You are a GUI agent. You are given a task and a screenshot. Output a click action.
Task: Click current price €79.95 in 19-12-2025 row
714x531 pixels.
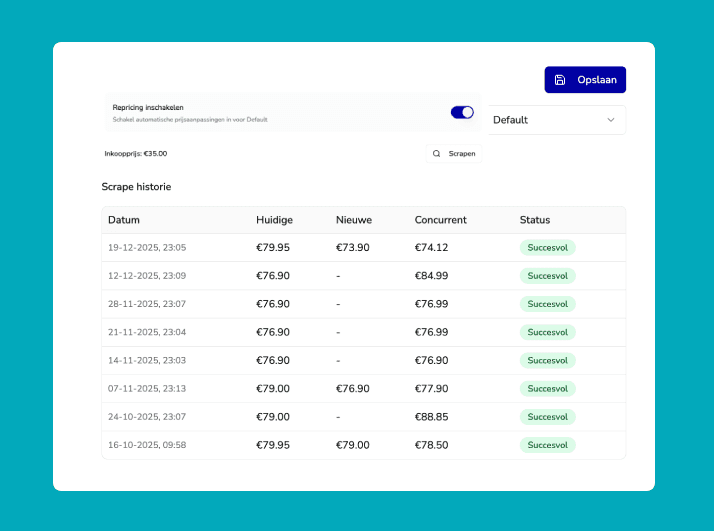(x=273, y=248)
